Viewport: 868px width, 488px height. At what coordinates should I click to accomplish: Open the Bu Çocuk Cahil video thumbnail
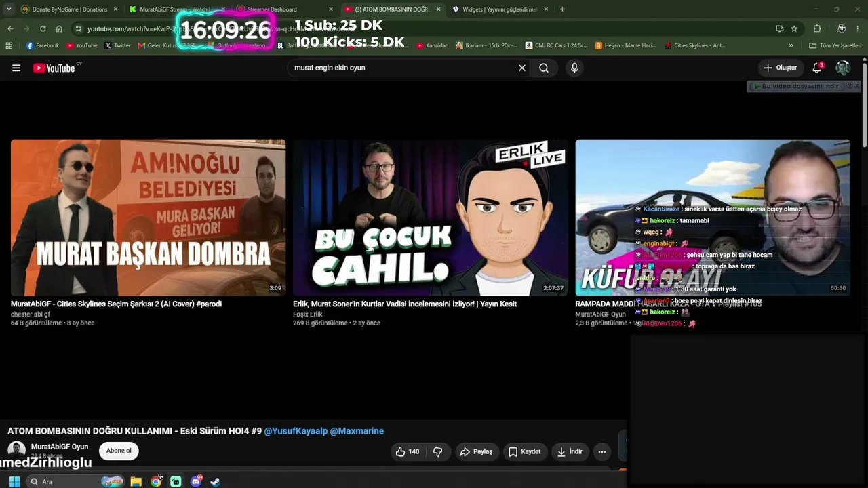click(431, 218)
